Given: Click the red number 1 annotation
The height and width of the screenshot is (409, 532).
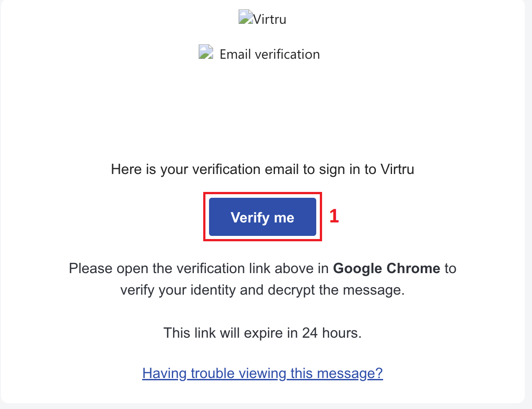Looking at the screenshot, I should [334, 216].
